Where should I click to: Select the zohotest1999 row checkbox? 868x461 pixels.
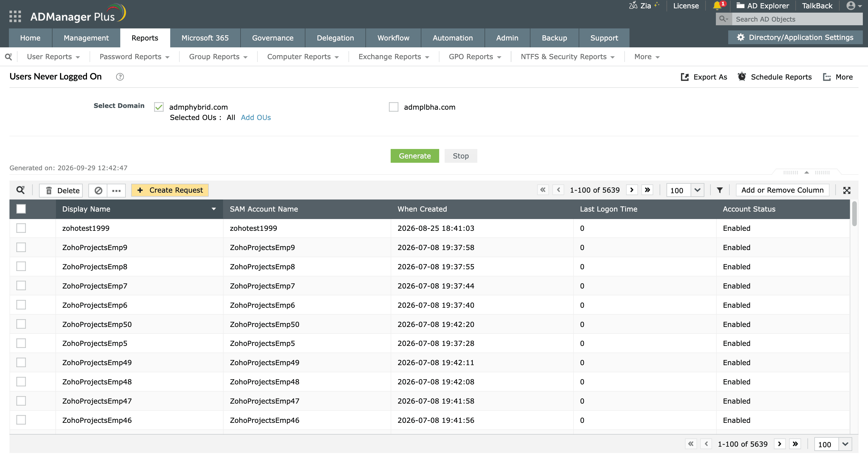click(21, 228)
